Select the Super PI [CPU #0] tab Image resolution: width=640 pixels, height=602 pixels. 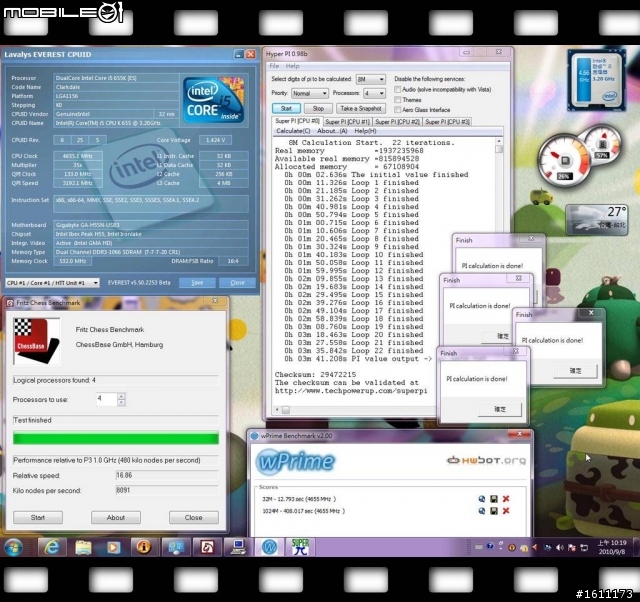(x=298, y=121)
